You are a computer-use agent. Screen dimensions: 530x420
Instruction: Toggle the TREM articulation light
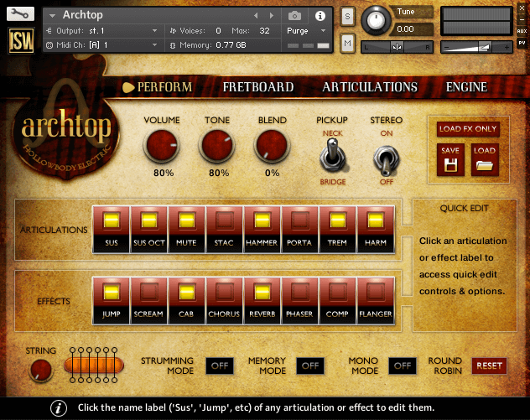coord(337,220)
